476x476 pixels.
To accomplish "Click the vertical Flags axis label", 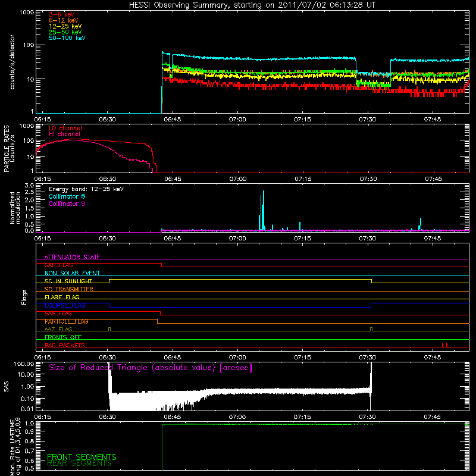I will click(x=24, y=297).
